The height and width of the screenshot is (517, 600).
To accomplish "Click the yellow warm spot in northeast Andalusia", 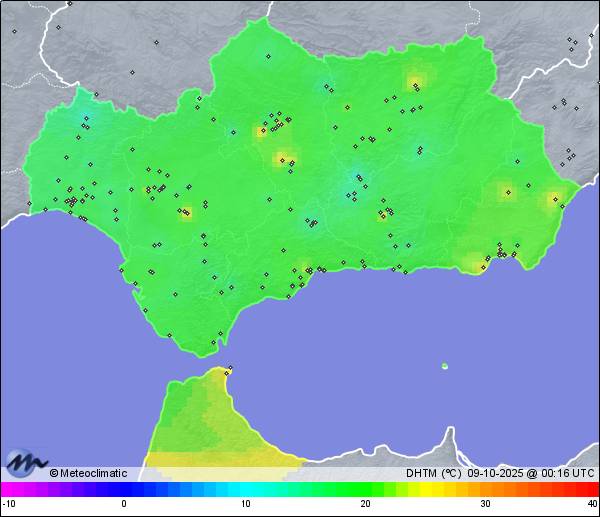I will pyautogui.click(x=415, y=81).
